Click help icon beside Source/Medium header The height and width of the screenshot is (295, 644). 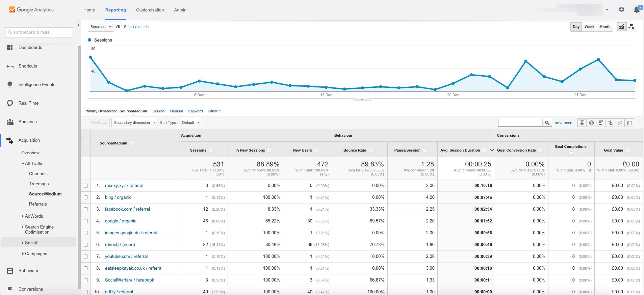(132, 143)
